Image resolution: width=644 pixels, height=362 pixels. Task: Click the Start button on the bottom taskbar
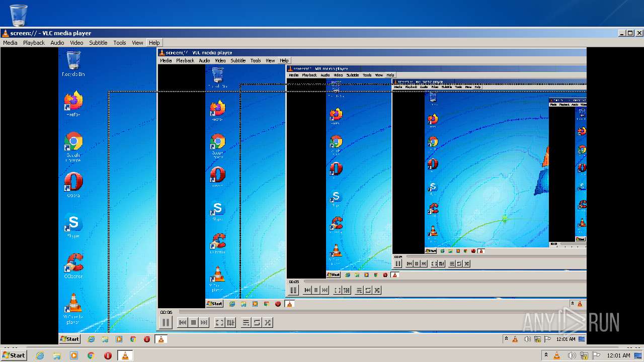click(14, 355)
